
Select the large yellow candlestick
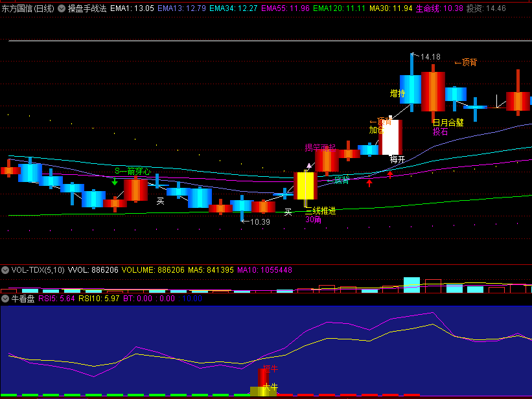tap(306, 186)
